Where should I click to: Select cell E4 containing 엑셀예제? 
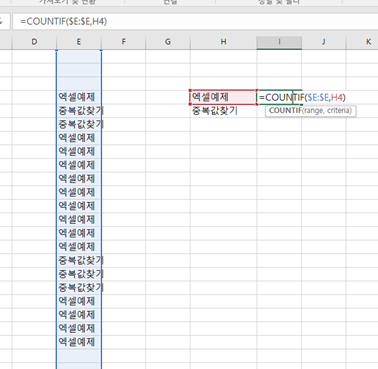[79, 97]
